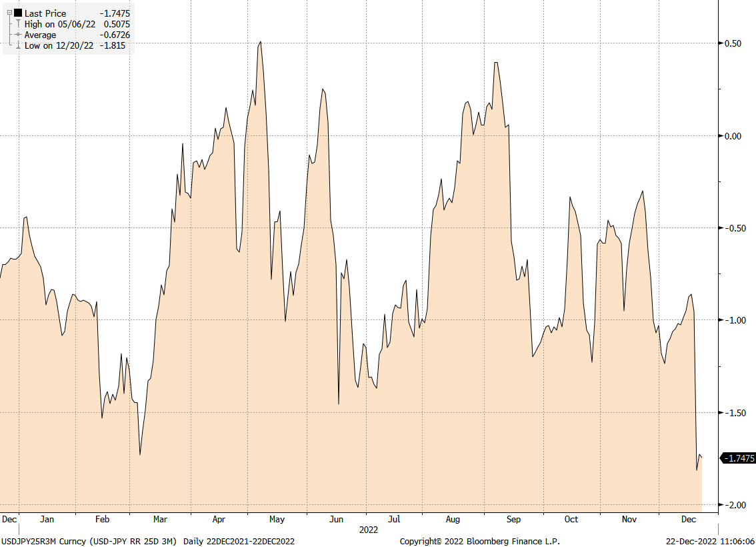Click the black Last Price series swatch
This screenshot has width=756, height=547.
pyautogui.click(x=18, y=13)
